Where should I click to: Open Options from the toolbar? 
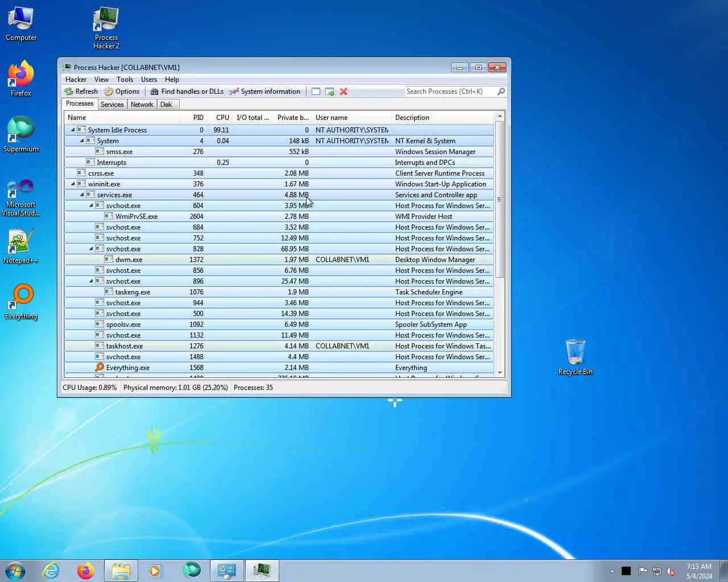tap(122, 92)
